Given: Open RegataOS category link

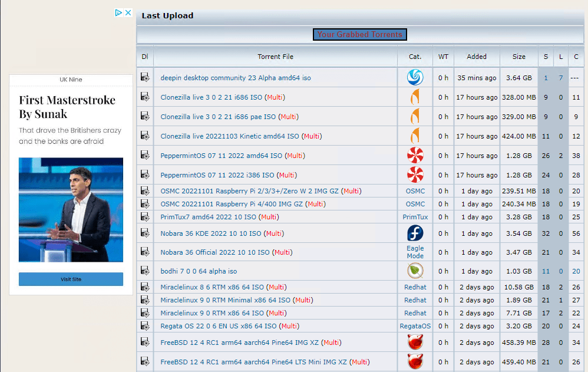Looking at the screenshot, I should pos(415,326).
